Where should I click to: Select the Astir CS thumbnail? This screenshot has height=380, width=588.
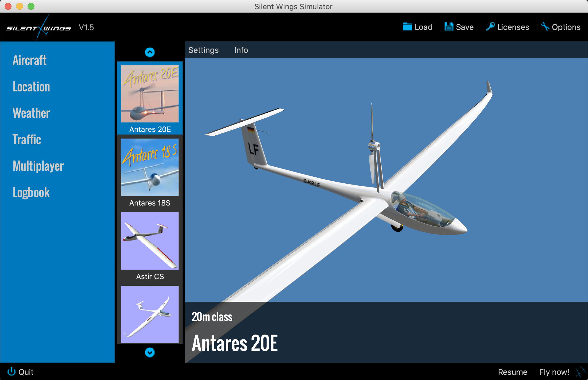pos(150,241)
